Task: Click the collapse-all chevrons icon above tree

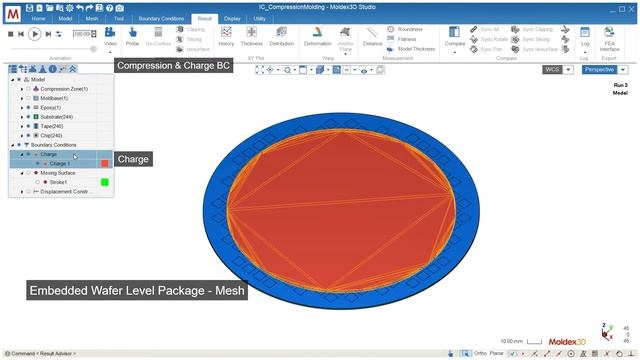Action: (73, 69)
